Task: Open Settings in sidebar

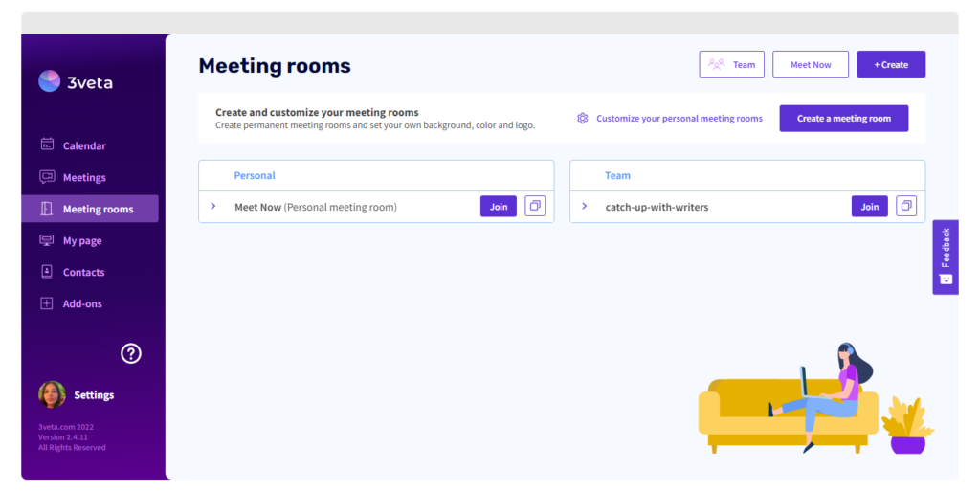Action: click(94, 395)
